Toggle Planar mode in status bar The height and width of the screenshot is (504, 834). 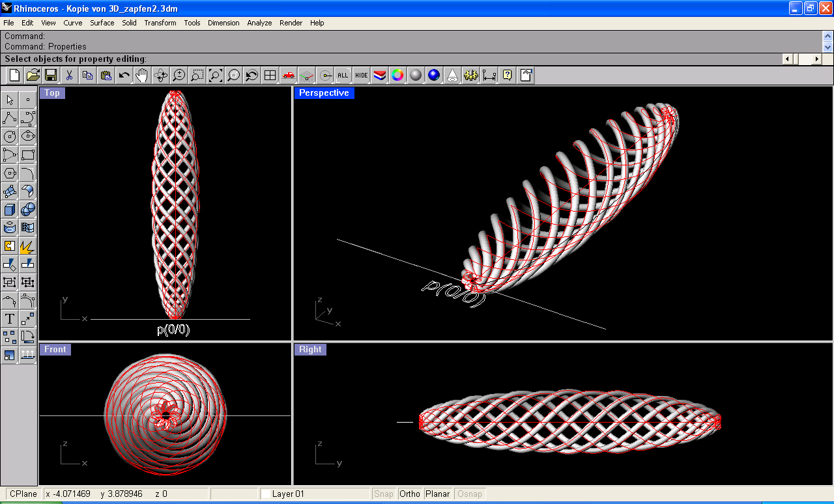point(438,494)
